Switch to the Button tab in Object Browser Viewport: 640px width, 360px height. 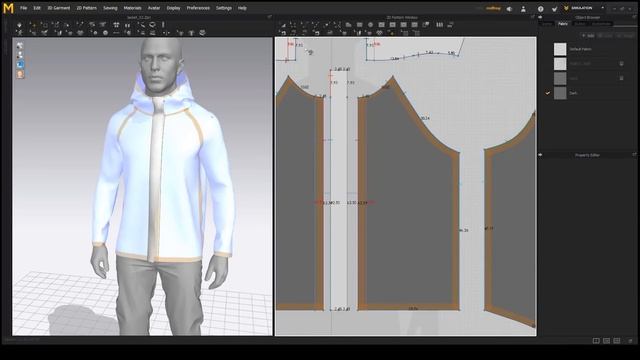point(580,24)
